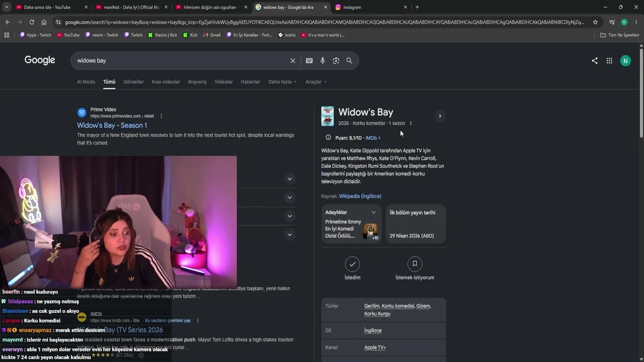Open the 'Hype - Twitch' bookmark
Viewport: 644px width, 362px height.
[x=36, y=35]
